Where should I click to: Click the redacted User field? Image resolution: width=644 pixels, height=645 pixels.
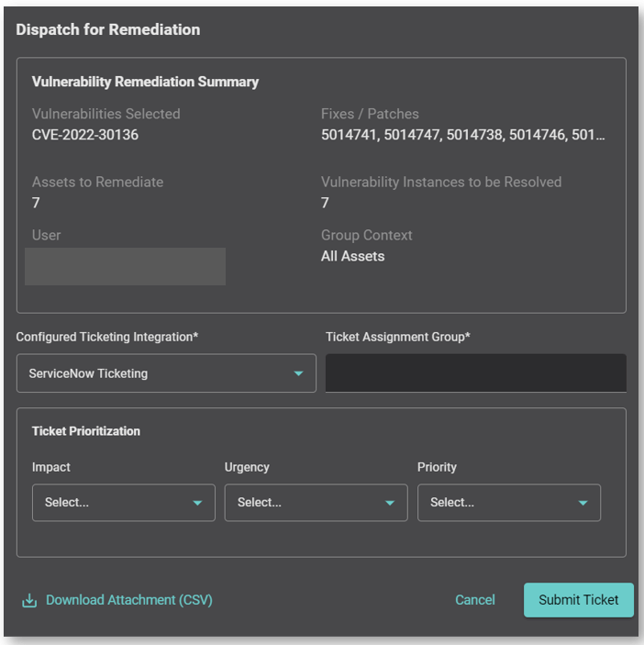tap(125, 266)
